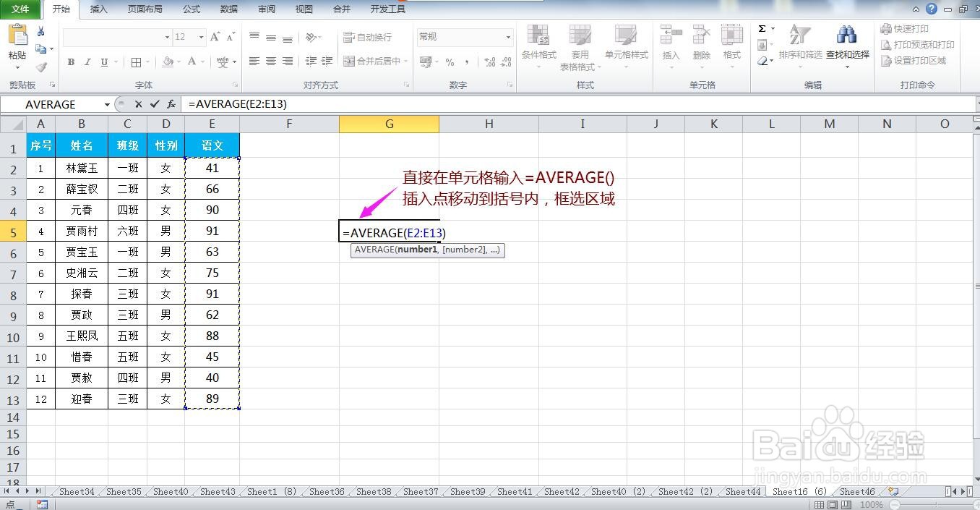This screenshot has height=510, width=980.
Task: Toggle 自动换行 wrap text
Action: pos(367,37)
